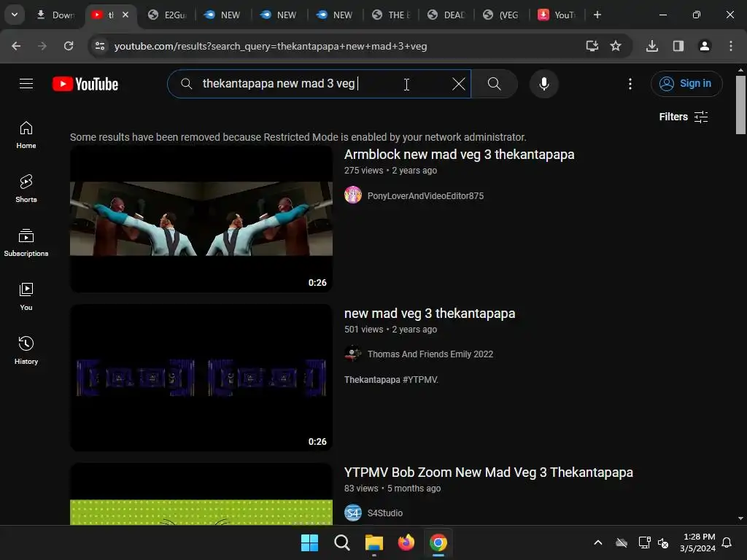
Task: Click the page vertical scrollbar
Action: point(740,105)
